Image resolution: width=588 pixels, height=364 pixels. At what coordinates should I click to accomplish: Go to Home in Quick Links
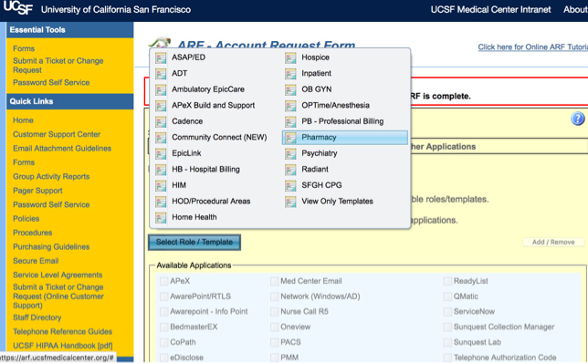23,120
